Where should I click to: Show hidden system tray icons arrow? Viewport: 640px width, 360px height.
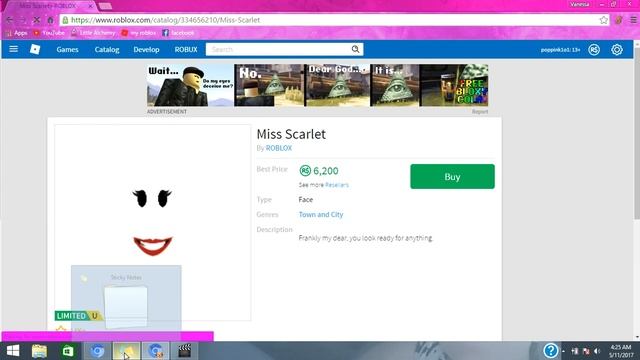tap(564, 351)
